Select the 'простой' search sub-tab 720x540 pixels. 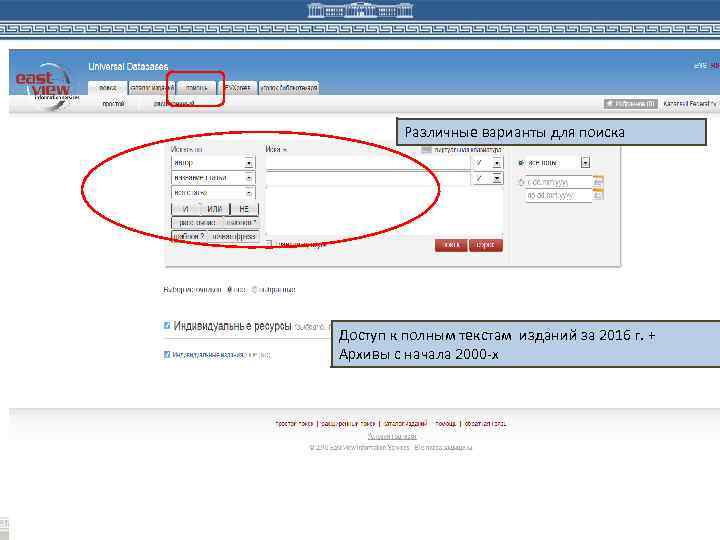113,104
